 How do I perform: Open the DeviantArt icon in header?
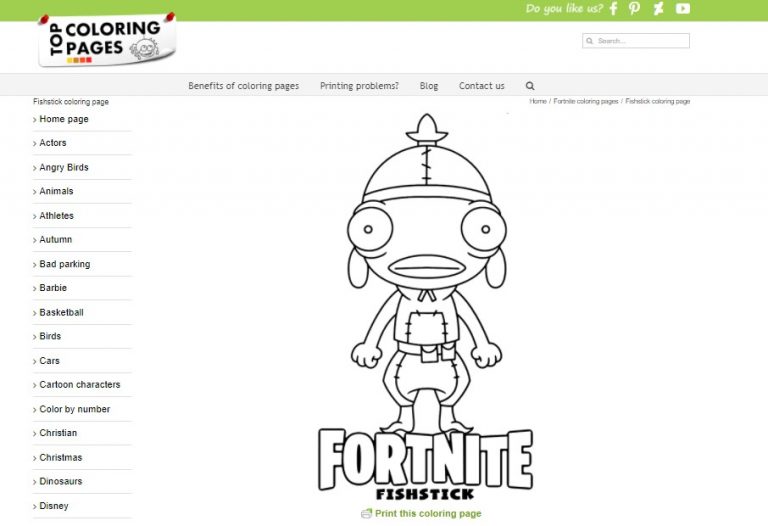pyautogui.click(x=658, y=8)
